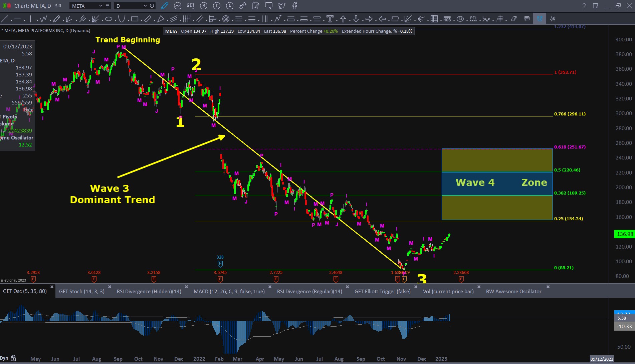Switch to the GET Stoch tab

click(x=81, y=291)
